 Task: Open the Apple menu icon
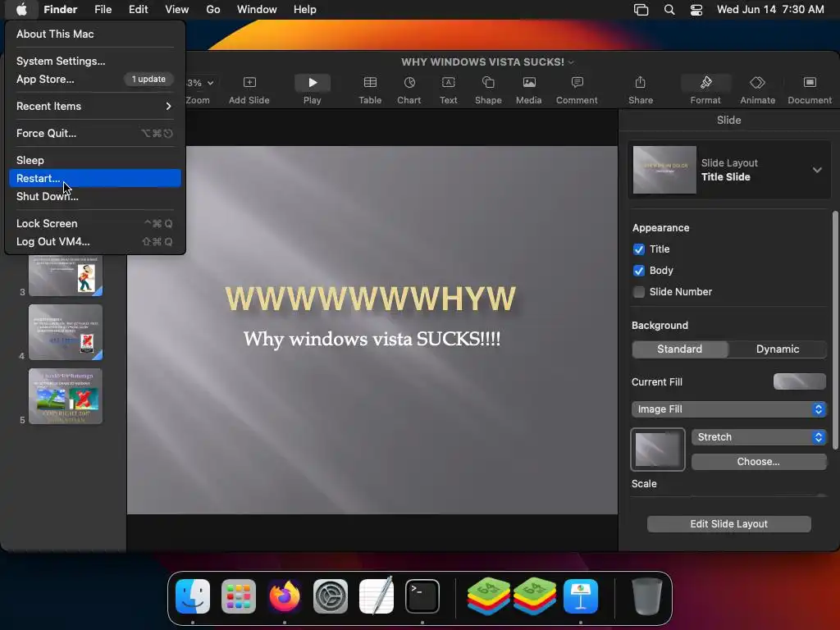[21, 9]
